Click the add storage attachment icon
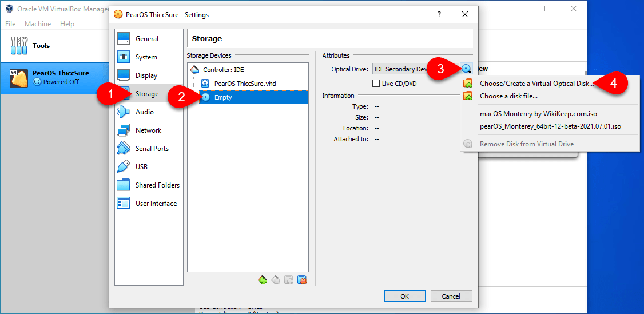The image size is (644, 314). coord(289,280)
